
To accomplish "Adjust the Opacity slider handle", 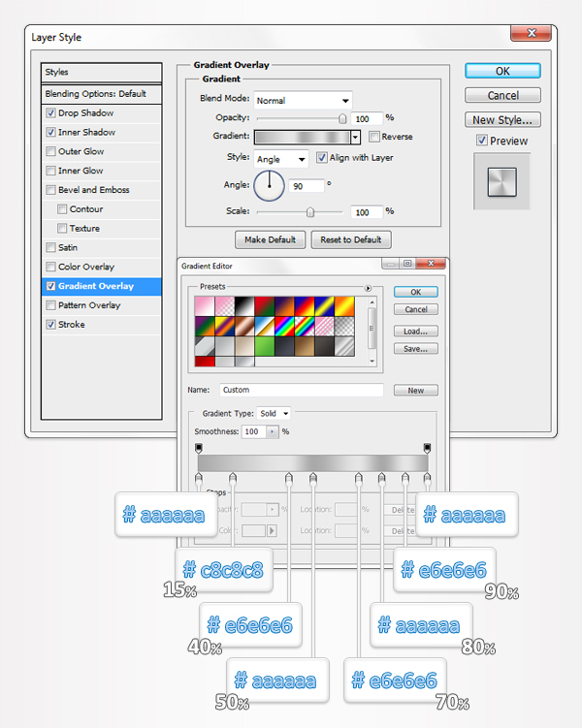I will point(341,118).
